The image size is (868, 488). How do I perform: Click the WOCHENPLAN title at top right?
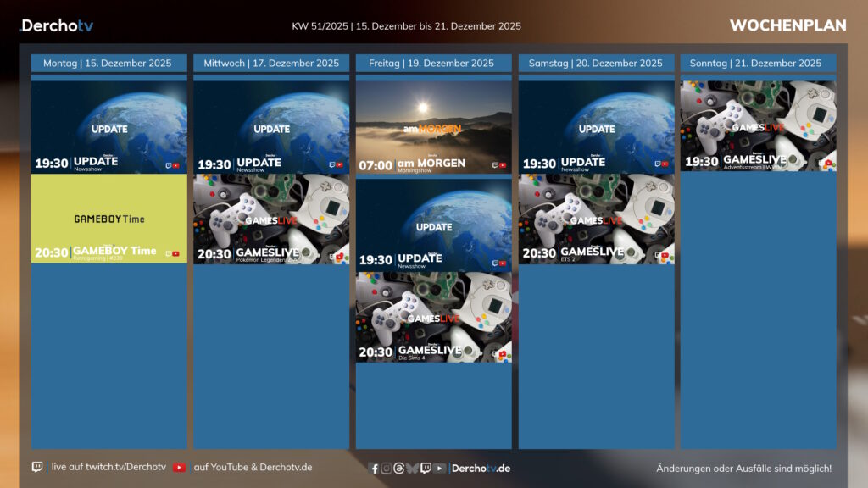pyautogui.click(x=787, y=25)
